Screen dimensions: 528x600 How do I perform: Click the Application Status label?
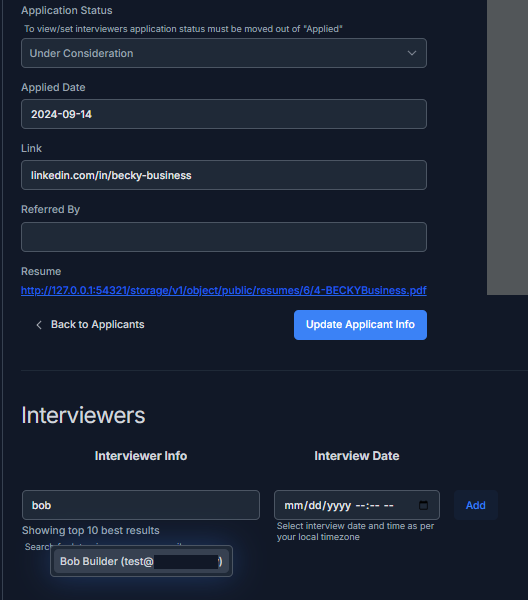click(67, 10)
